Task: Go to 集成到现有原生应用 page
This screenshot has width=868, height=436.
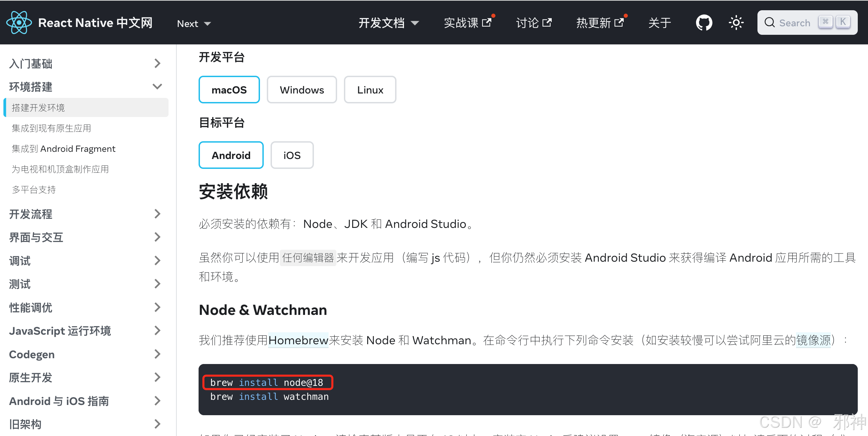Action: pos(52,128)
